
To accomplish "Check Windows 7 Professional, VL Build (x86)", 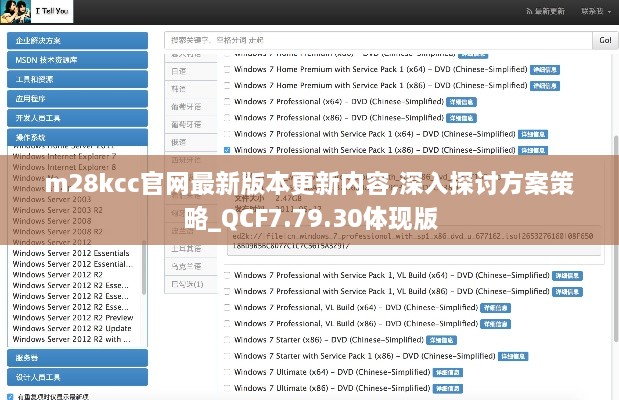I will 227,324.
